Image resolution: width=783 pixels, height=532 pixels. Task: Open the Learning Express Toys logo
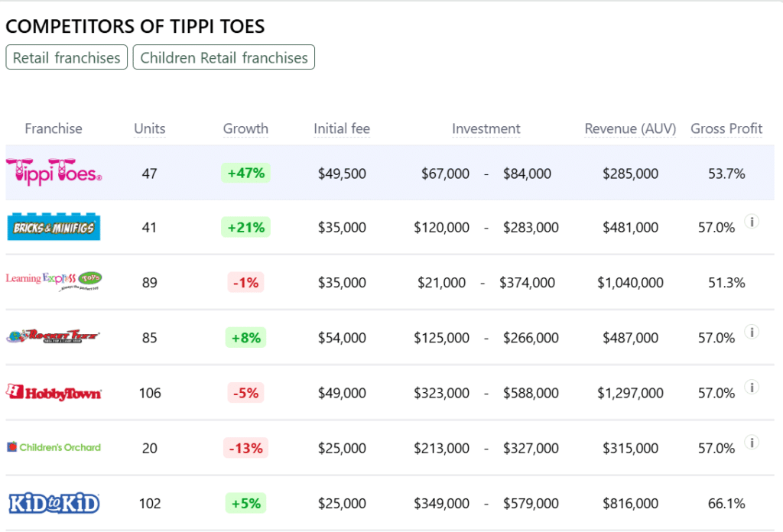[x=54, y=281]
